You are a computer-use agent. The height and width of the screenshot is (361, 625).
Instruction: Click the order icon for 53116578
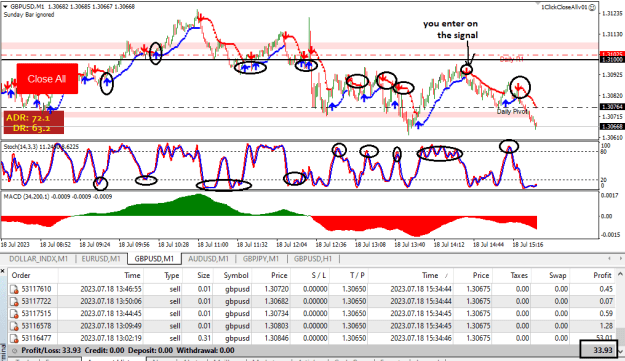[x=14, y=326]
